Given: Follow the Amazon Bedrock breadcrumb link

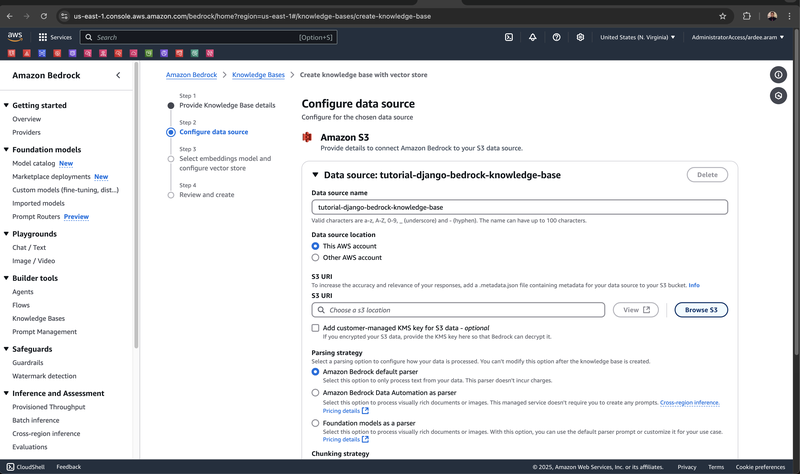Looking at the screenshot, I should pos(191,74).
